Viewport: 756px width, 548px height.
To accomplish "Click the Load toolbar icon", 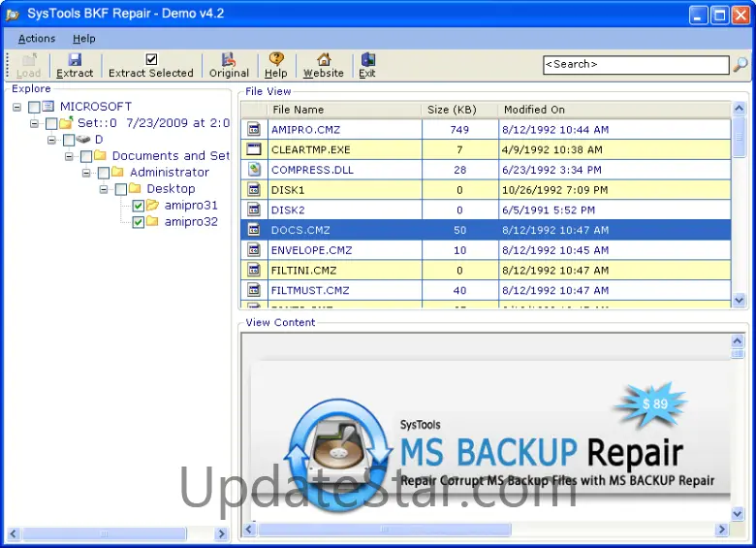I will coord(29,59).
